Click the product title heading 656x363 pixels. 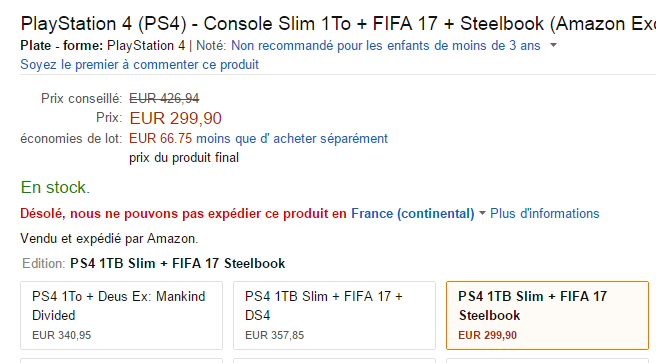[338, 23]
